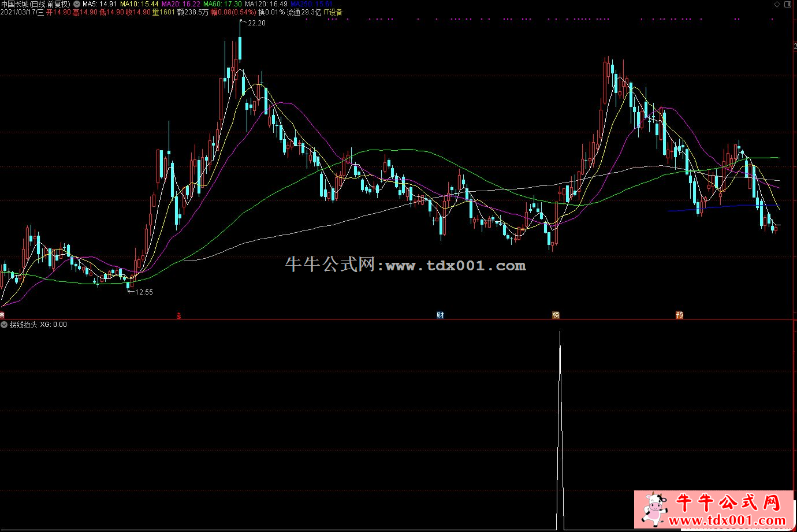Click the 额238.5万 turnover value
This screenshot has height=532, width=797.
[193, 12]
